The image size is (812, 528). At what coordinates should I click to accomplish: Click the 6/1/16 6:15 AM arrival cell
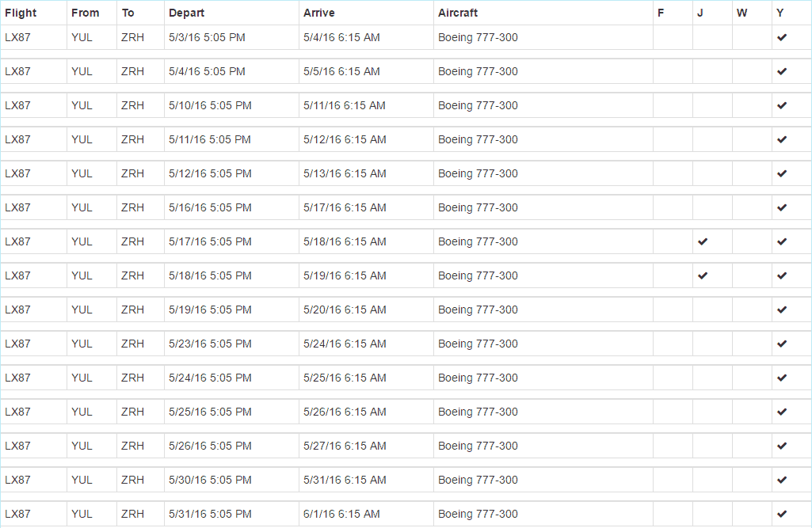pos(341,514)
